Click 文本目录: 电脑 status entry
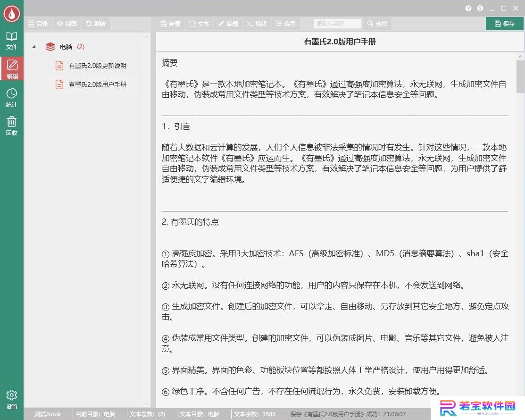The height and width of the screenshot is (420, 525). click(200, 414)
